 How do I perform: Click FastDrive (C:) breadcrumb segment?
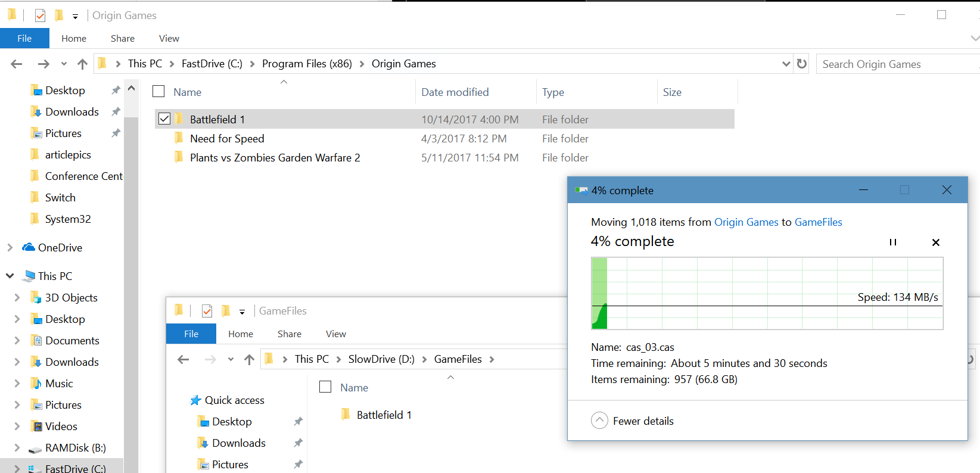click(x=212, y=64)
